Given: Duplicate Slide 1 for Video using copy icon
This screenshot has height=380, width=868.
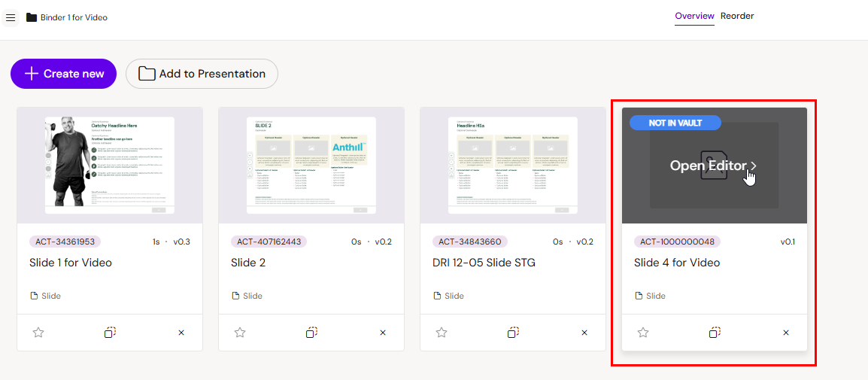Looking at the screenshot, I should [110, 333].
